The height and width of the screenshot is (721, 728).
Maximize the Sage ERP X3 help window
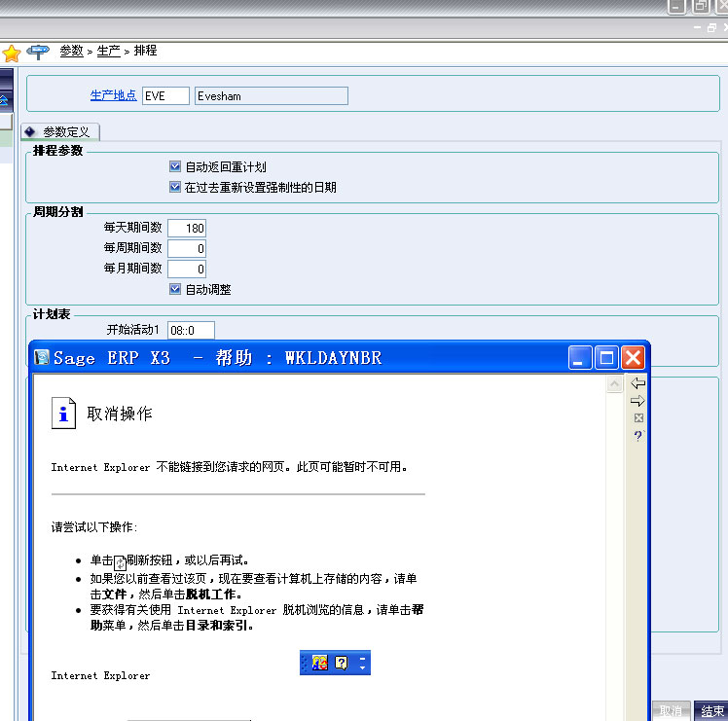click(606, 357)
